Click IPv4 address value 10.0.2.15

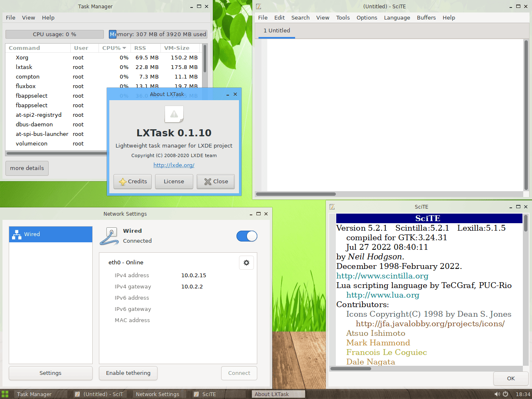point(194,276)
